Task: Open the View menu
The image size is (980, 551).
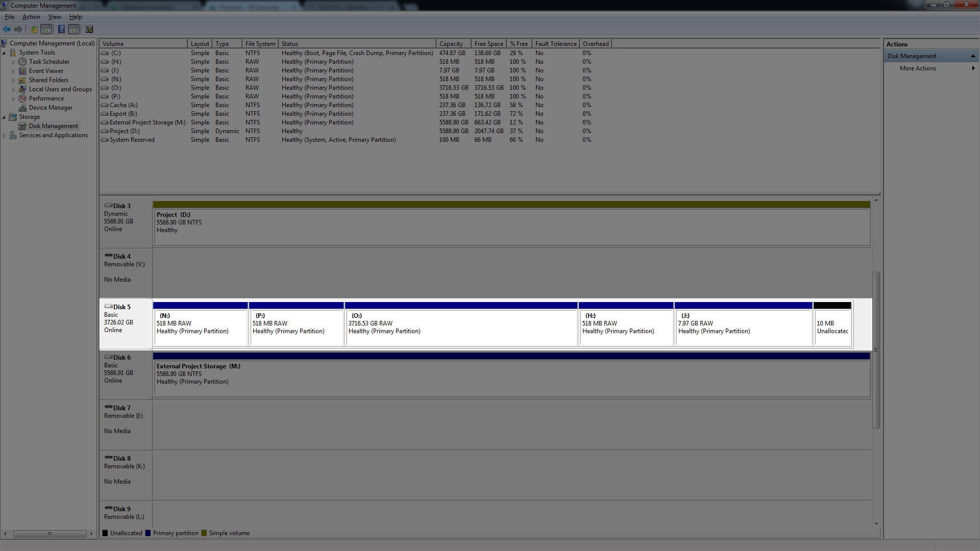Action: click(x=55, y=17)
